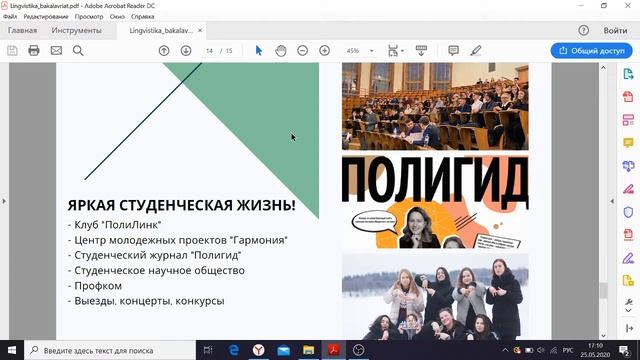Click the Войти sign-in button
This screenshot has width=640, height=360.
[615, 31]
